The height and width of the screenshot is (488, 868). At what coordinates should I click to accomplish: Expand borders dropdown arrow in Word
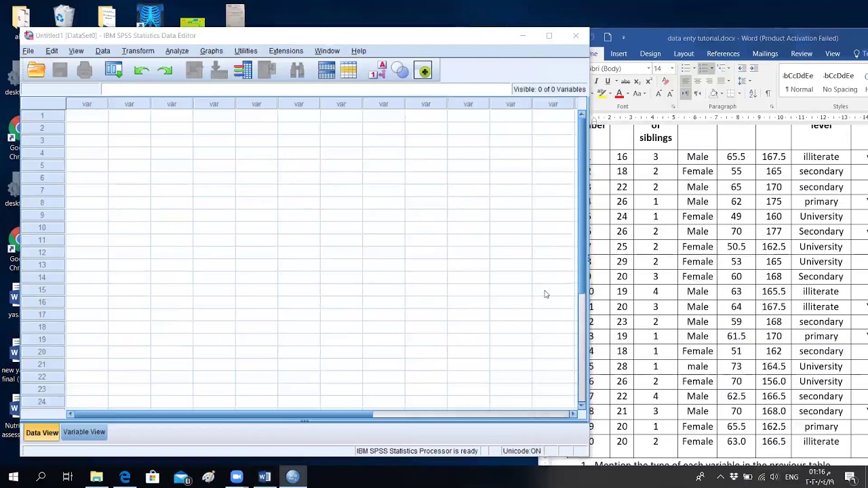739,94
